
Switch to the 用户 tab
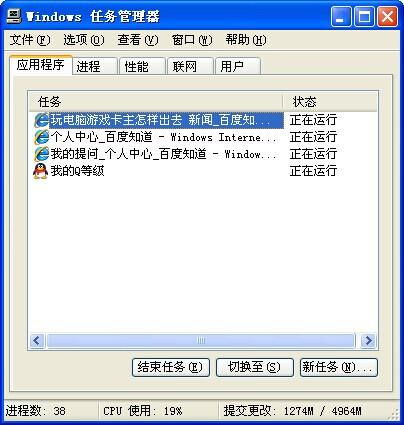238,66
